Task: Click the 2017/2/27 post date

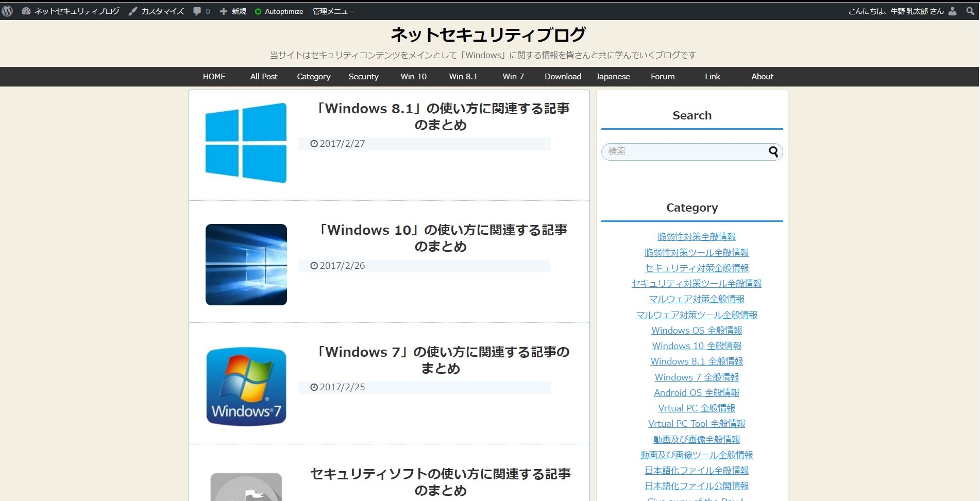Action: pyautogui.click(x=342, y=144)
